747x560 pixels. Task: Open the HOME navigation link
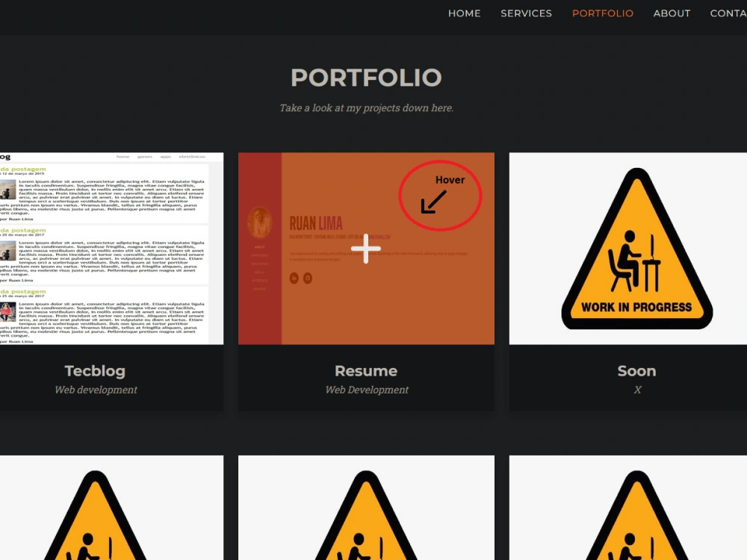click(464, 13)
